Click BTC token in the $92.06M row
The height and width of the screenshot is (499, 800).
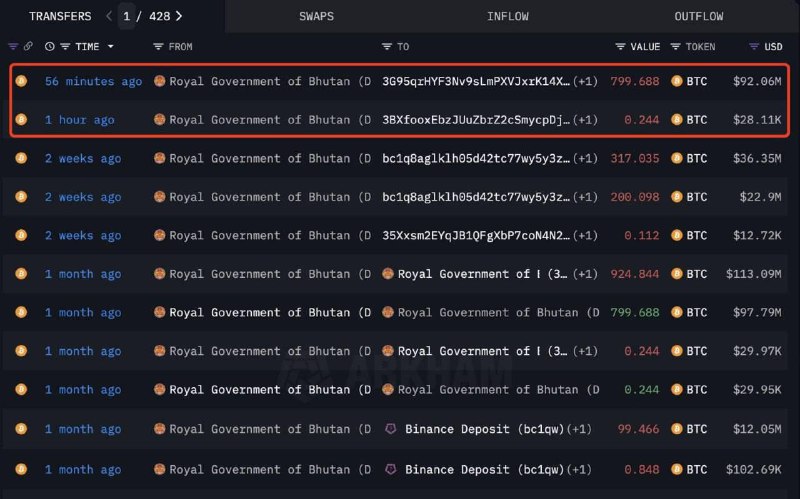pos(689,81)
